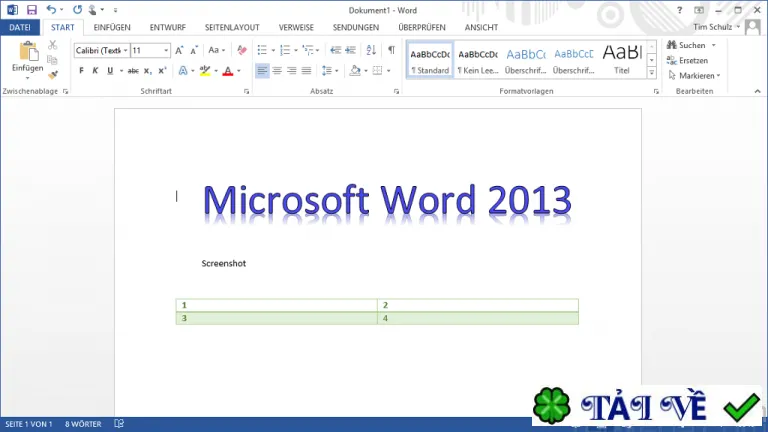
Task: Toggle paragraph marks with the pilcrow button
Action: pyautogui.click(x=391, y=50)
